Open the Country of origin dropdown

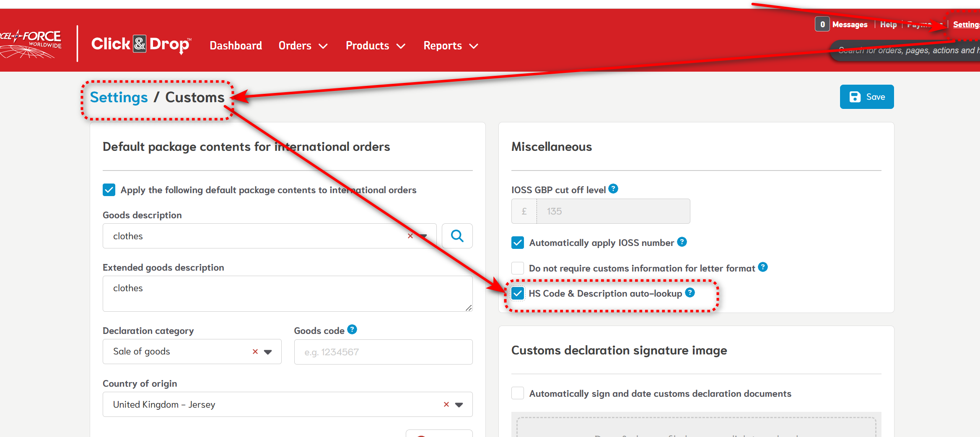[459, 405]
